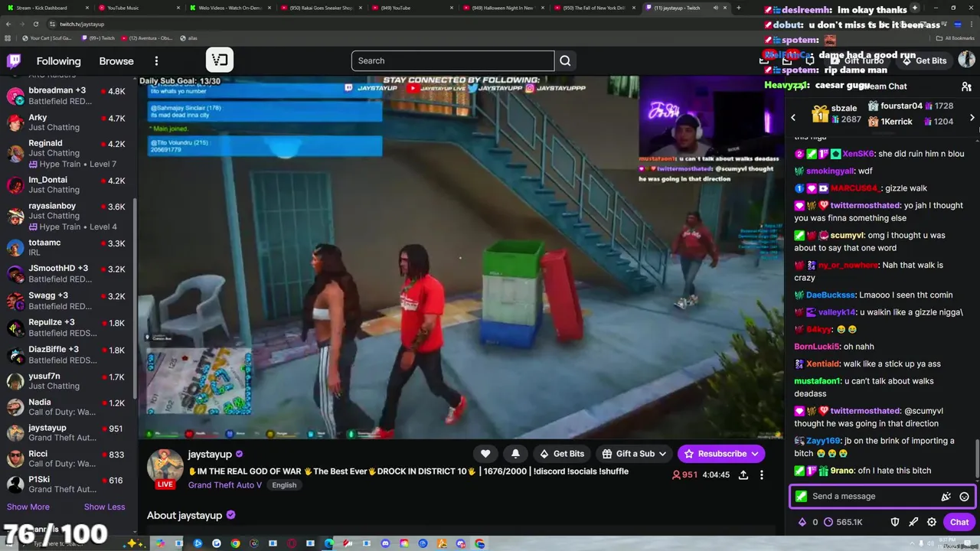Click the search magnifier button
980x551 pixels.
point(565,60)
